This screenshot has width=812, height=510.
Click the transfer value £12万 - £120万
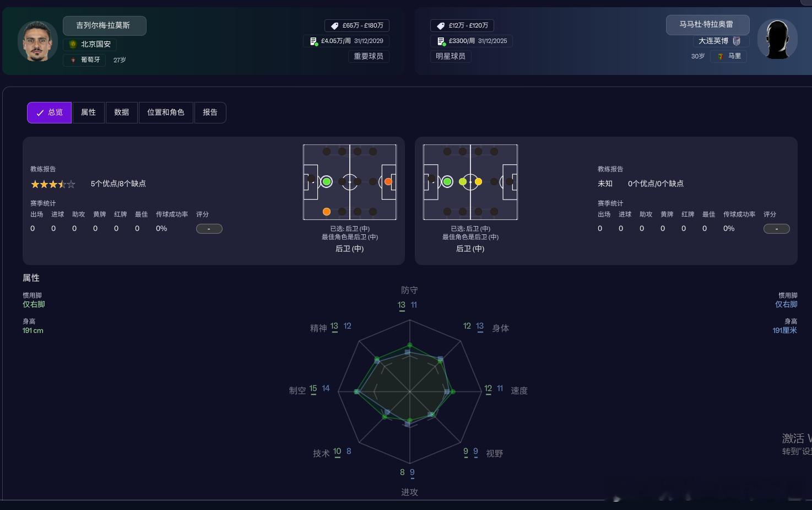(469, 25)
